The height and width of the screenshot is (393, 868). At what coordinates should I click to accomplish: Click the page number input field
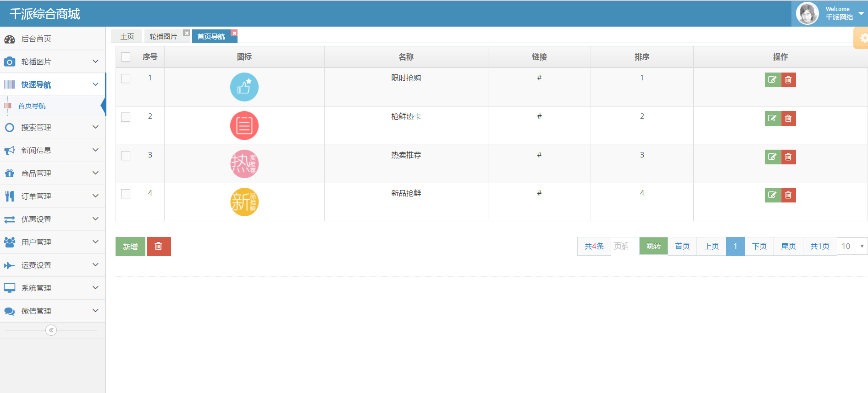click(x=625, y=247)
